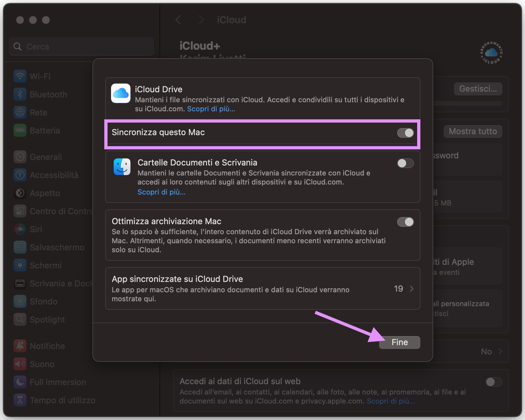Click the back chevron beside iCloud title
The width and height of the screenshot is (525, 420).
(x=178, y=20)
